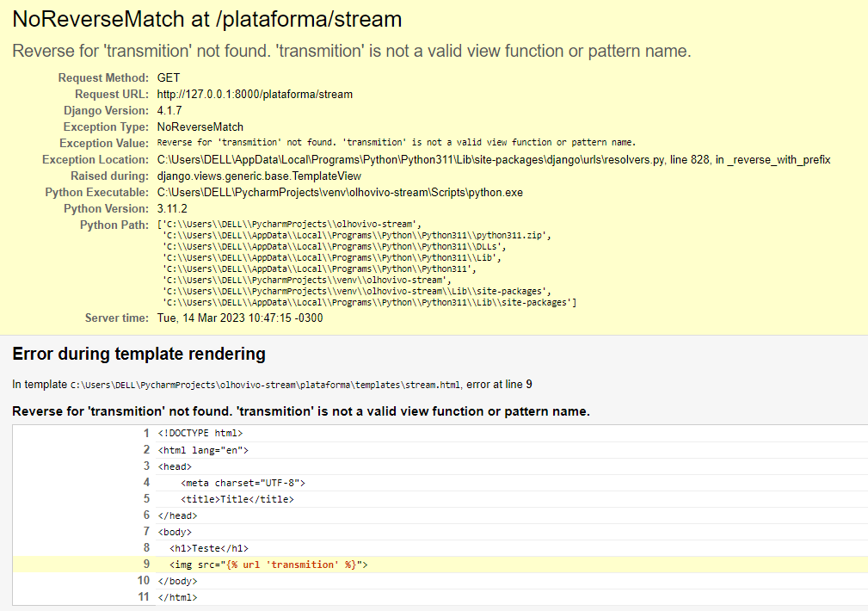Click the closing html tag line 11
The width and height of the screenshot is (868, 611).
(181, 596)
